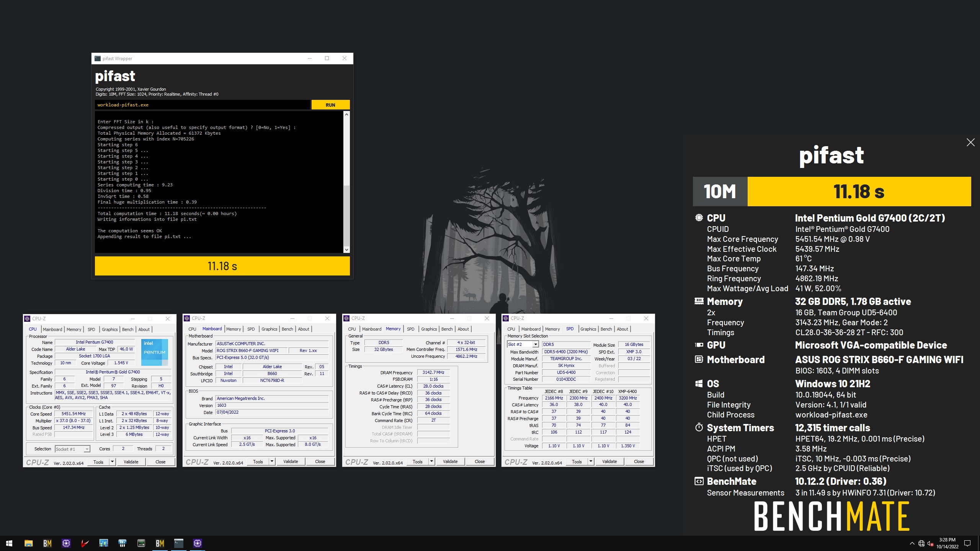Viewport: 980px width, 551px height.
Task: Click Validate in CPU-Z SPD tab window
Action: coord(609,461)
